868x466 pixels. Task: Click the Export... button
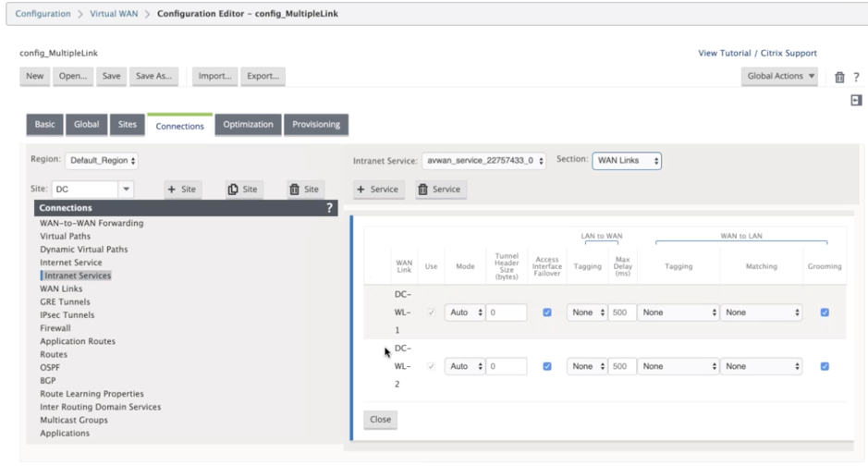(x=263, y=77)
